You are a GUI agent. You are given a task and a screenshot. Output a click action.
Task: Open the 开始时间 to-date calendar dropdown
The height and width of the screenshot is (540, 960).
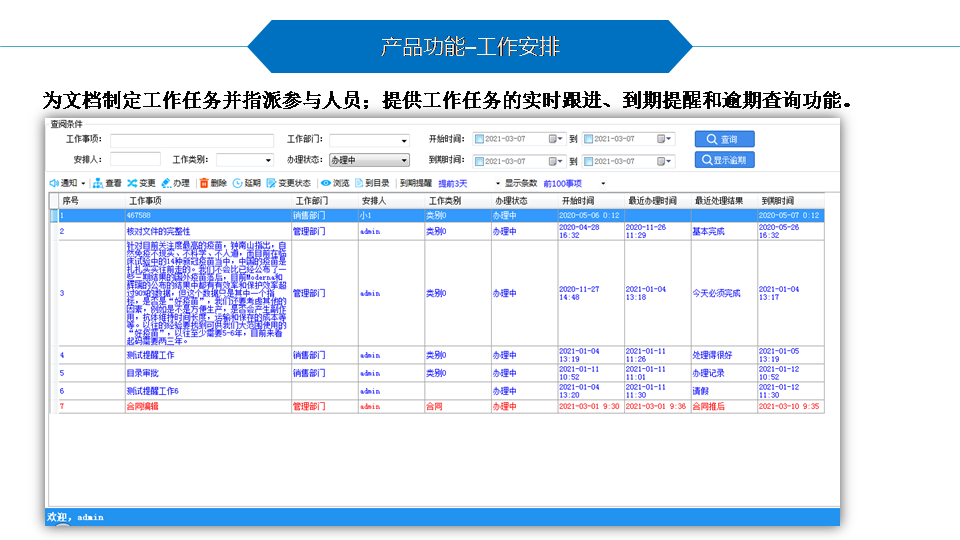point(664,139)
